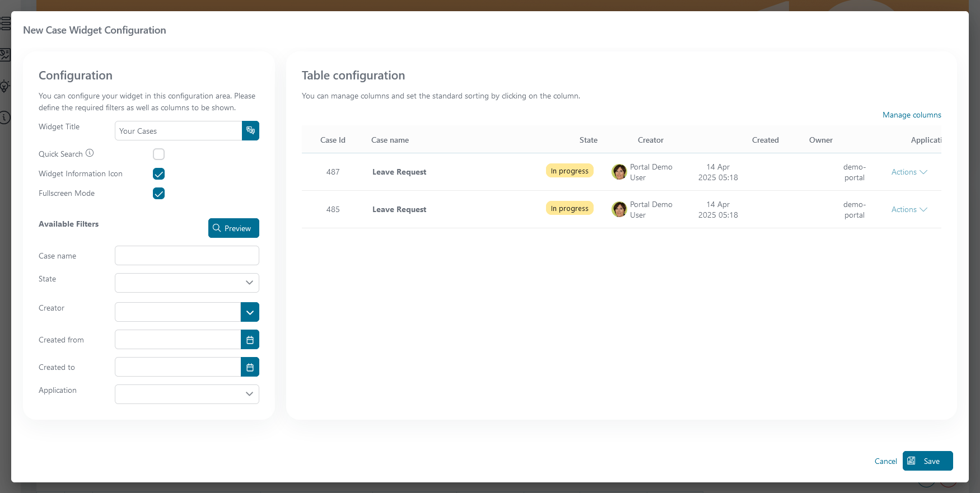This screenshot has width=980, height=493.
Task: Sort by Created column header
Action: 765,140
